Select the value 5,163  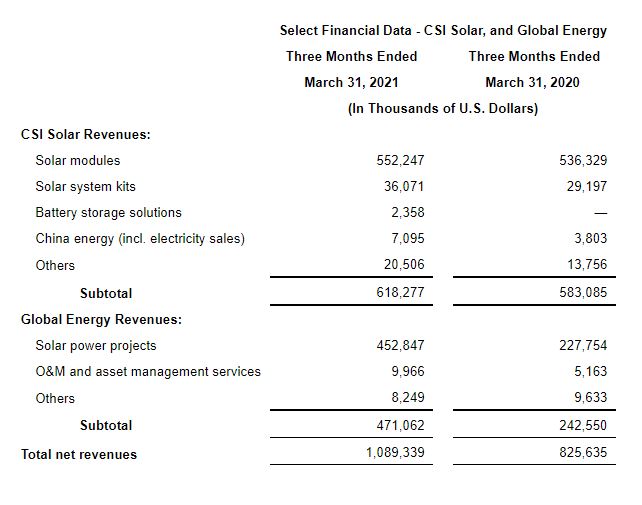tap(590, 372)
